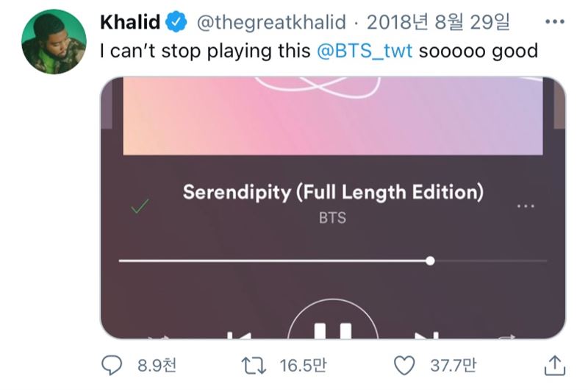
Task: Click the Khalid display name
Action: click(129, 23)
